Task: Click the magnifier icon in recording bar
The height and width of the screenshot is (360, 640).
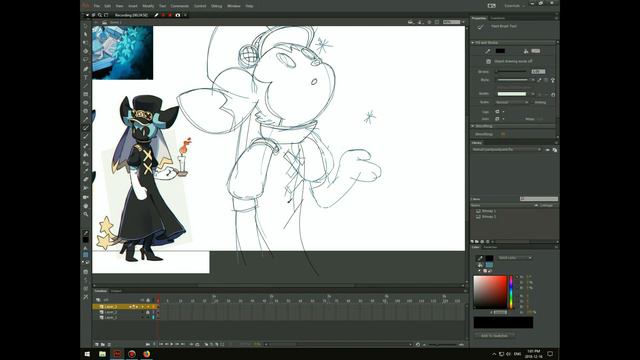Action: click(x=100, y=15)
